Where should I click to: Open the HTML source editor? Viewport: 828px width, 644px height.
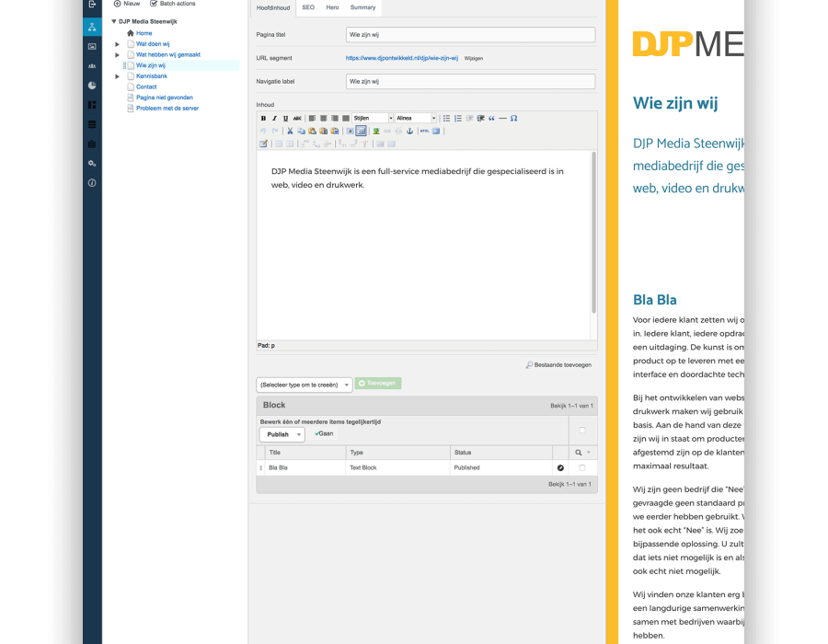[x=424, y=131]
